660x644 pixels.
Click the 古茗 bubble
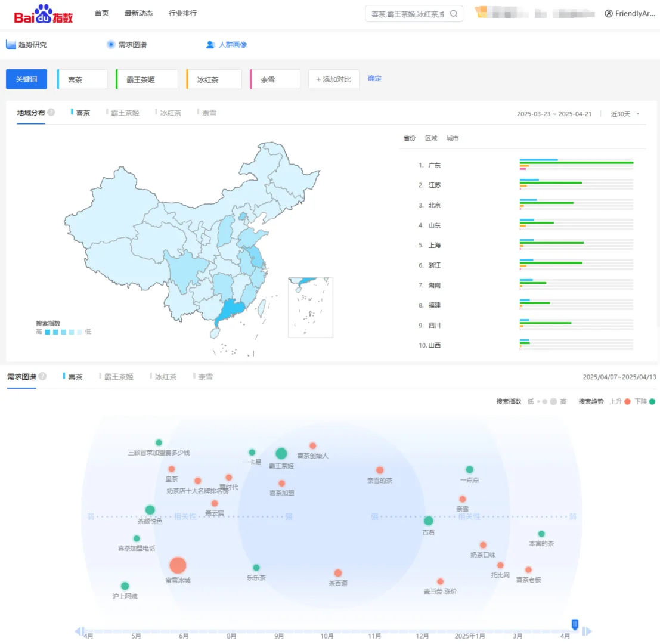[429, 521]
